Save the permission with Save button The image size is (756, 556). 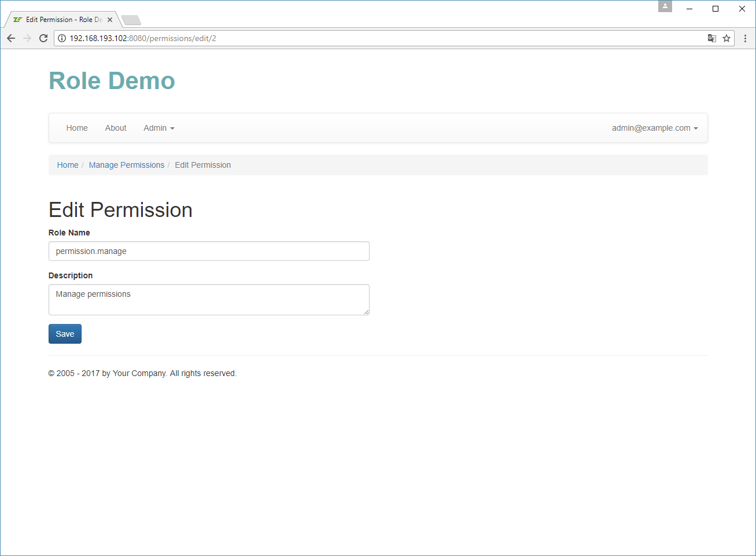click(x=65, y=334)
